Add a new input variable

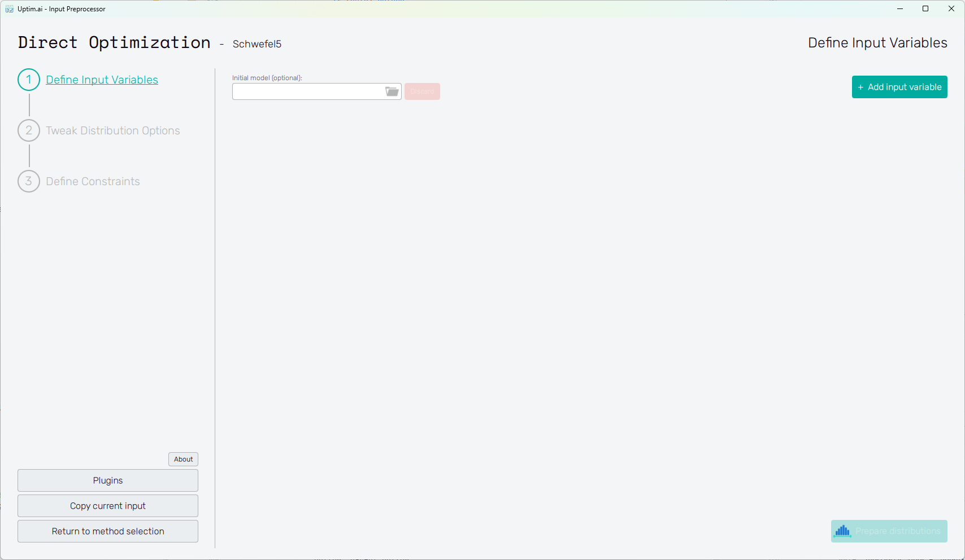(899, 87)
